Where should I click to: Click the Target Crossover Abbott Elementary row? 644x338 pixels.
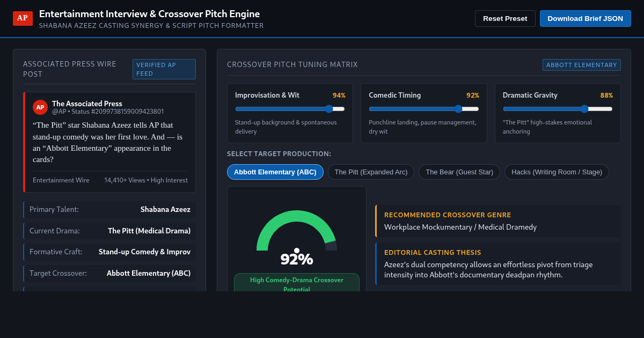coord(109,273)
